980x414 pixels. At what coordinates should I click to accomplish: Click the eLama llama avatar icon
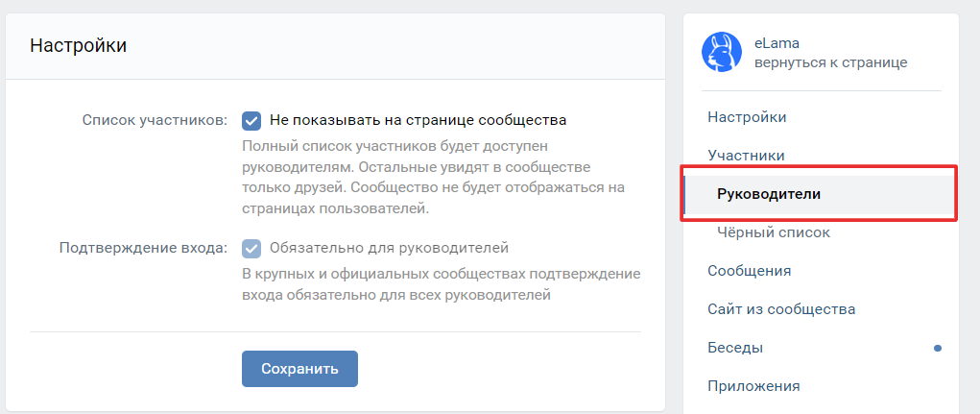coord(722,53)
